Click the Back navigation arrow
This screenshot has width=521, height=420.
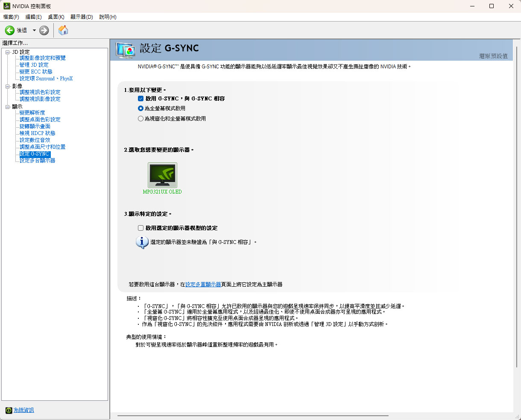pyautogui.click(x=9, y=30)
